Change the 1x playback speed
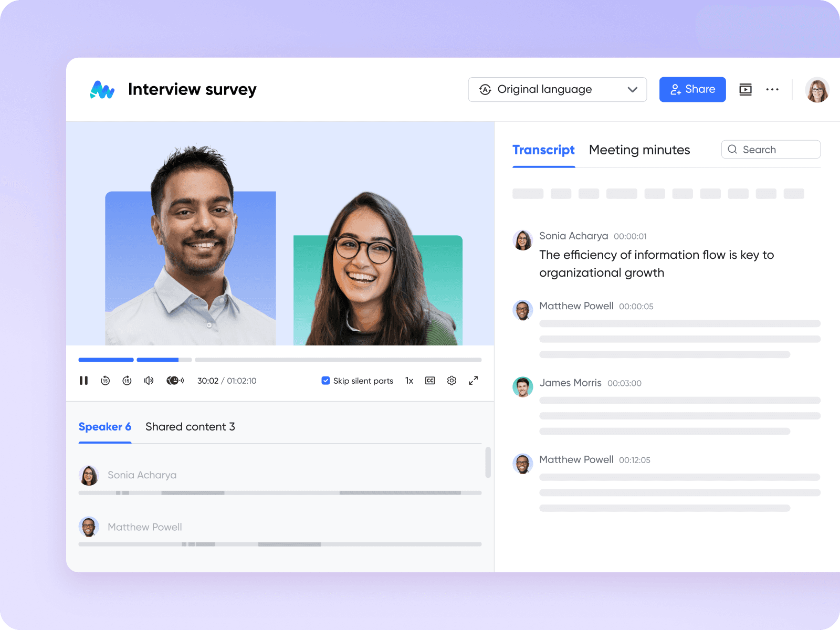This screenshot has height=630, width=840. (409, 381)
